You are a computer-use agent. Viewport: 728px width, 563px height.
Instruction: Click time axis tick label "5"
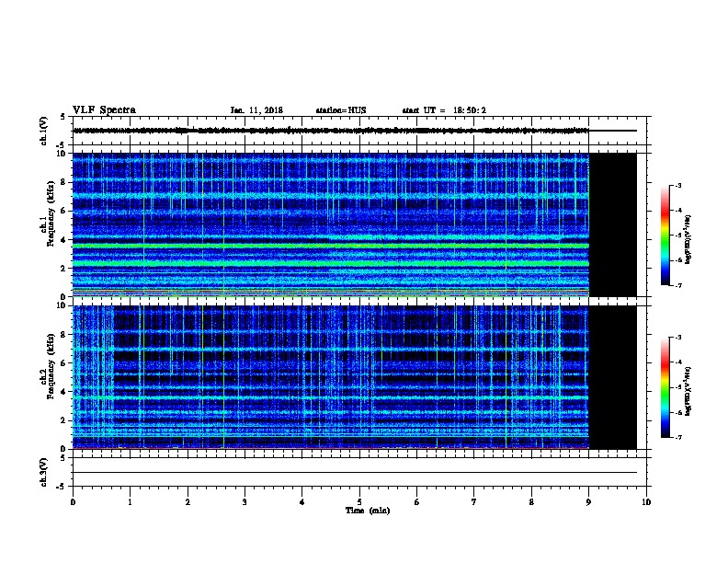point(359,502)
